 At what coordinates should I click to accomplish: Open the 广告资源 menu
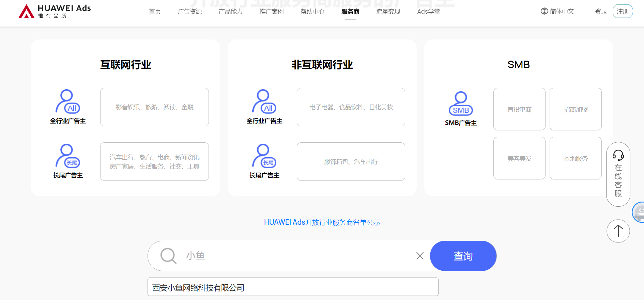190,12
